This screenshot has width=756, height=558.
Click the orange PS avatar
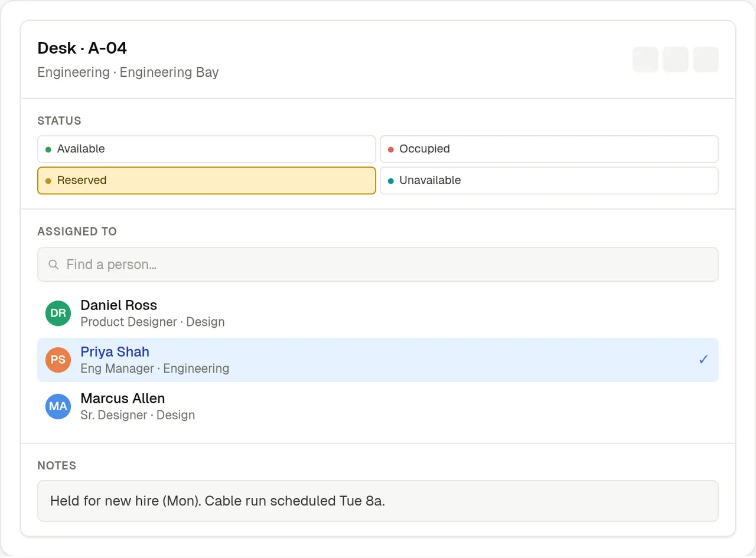point(58,360)
